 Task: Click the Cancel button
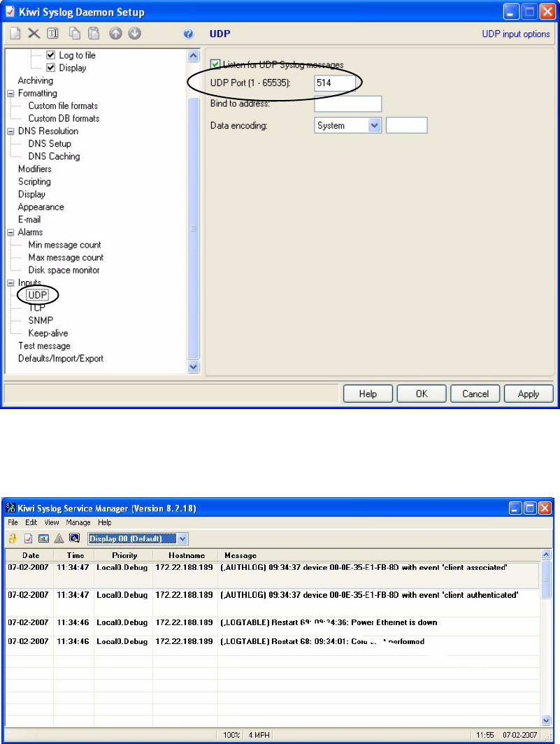tap(475, 394)
